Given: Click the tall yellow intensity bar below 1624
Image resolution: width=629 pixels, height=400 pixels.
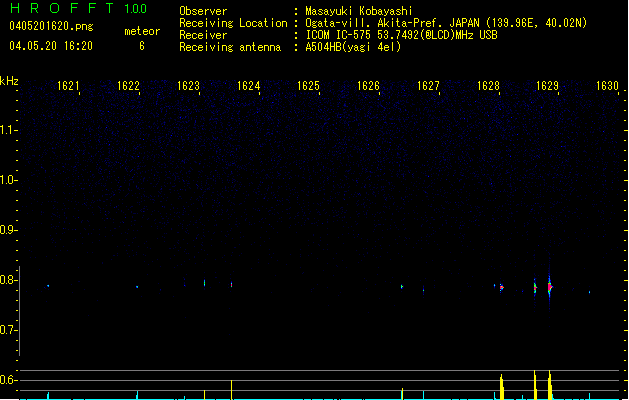Looking at the screenshot, I should [x=231, y=390].
